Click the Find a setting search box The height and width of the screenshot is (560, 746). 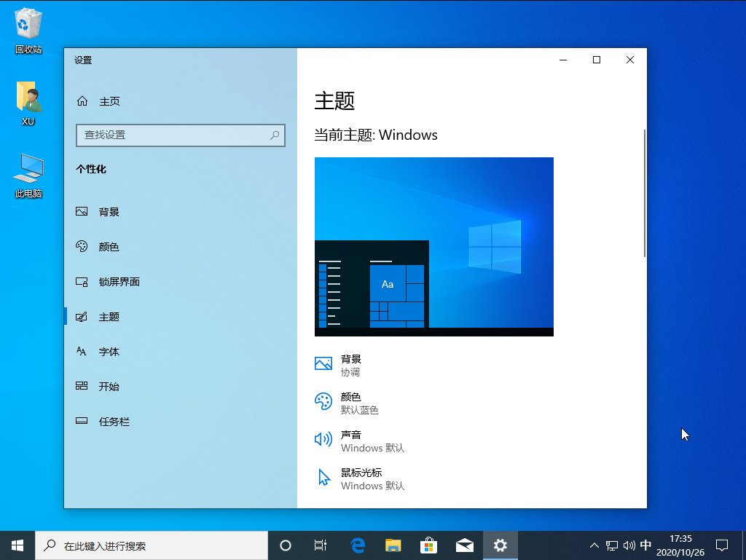coord(180,135)
